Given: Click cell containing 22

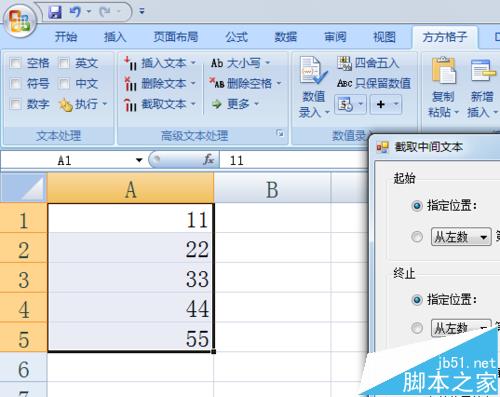Looking at the screenshot, I should (x=130, y=249).
